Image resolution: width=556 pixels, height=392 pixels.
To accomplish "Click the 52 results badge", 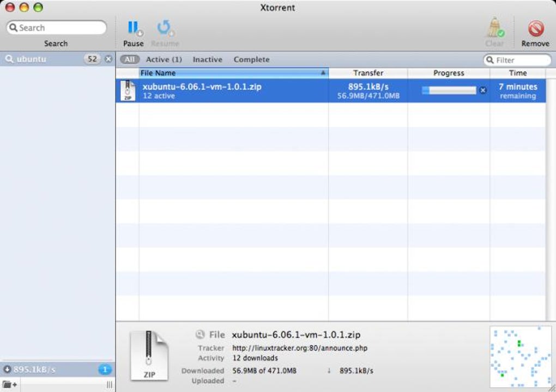I will coord(92,59).
